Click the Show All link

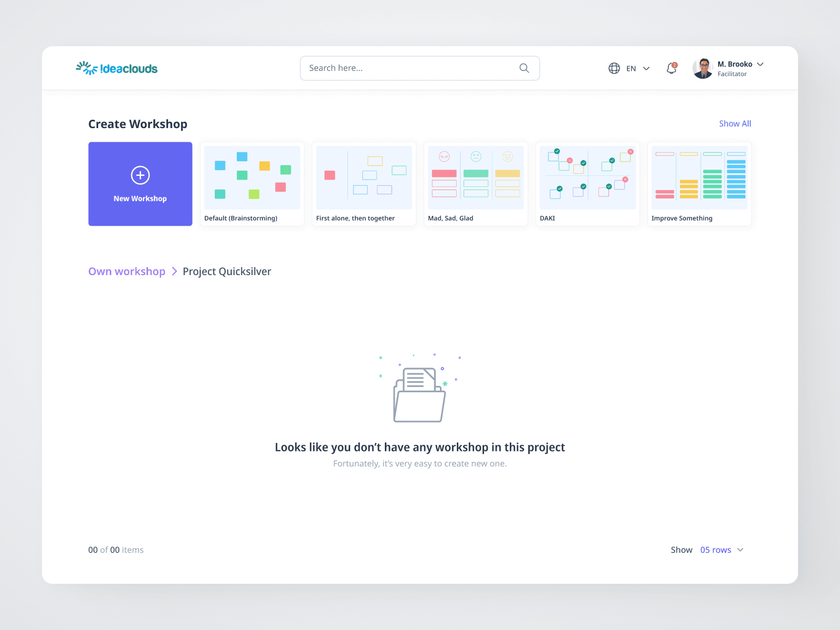tap(735, 123)
